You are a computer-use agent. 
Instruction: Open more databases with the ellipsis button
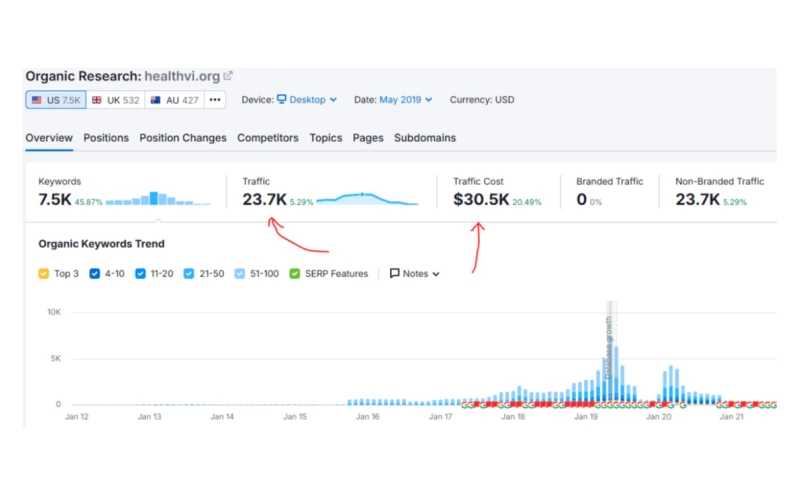point(215,100)
